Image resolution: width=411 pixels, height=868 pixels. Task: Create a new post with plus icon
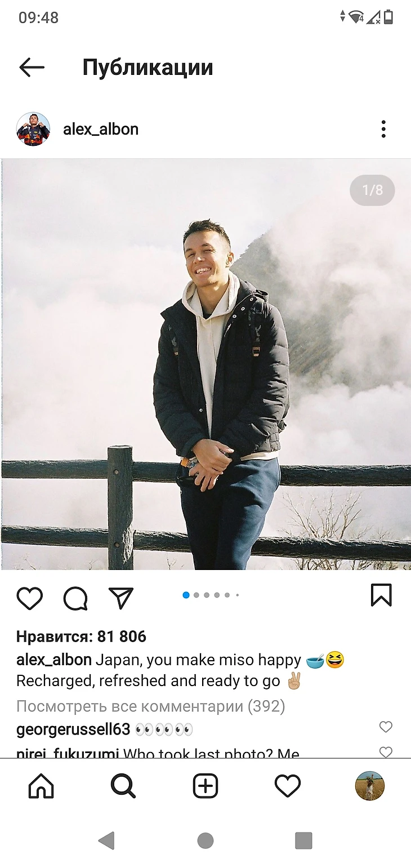tap(205, 786)
